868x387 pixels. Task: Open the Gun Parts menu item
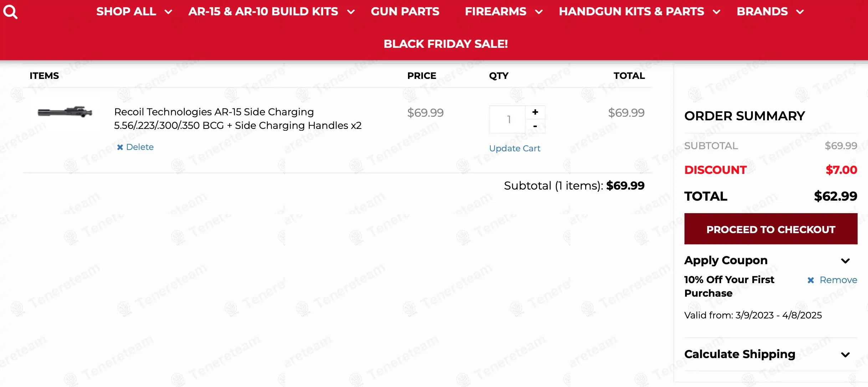(405, 11)
